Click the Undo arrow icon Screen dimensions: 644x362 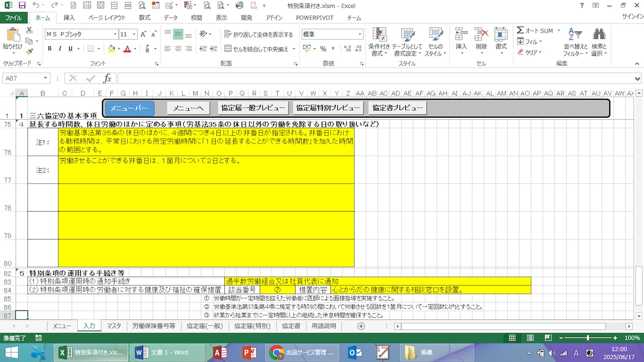[35, 5]
